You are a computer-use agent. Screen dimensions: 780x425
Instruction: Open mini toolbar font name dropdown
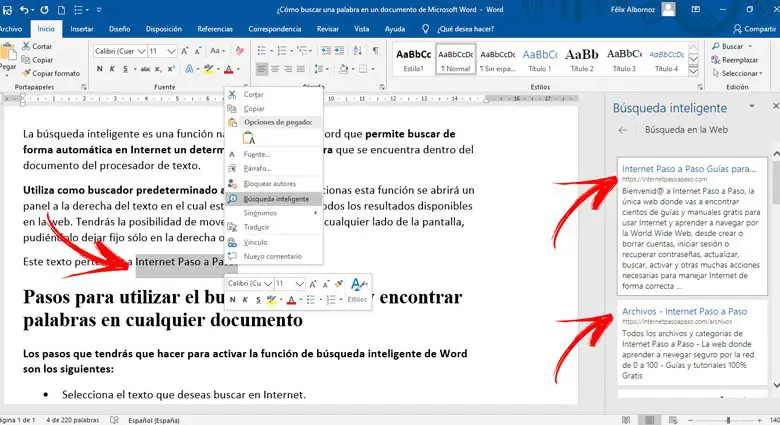coord(268,284)
